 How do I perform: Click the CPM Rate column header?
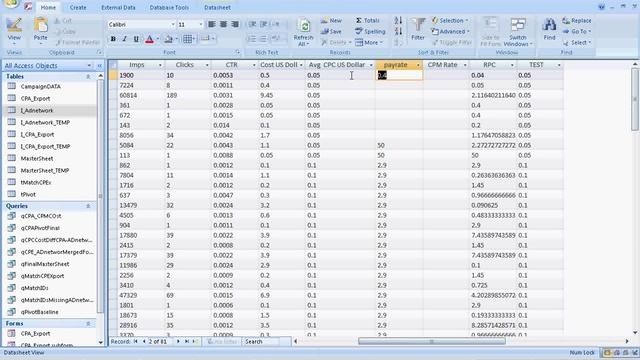coord(442,65)
